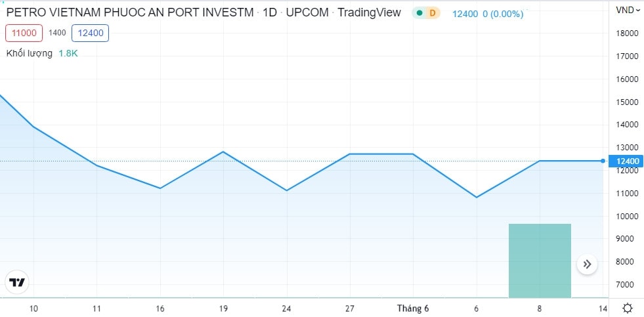Click the orange D data badge
The height and width of the screenshot is (317, 644).
(x=432, y=12)
